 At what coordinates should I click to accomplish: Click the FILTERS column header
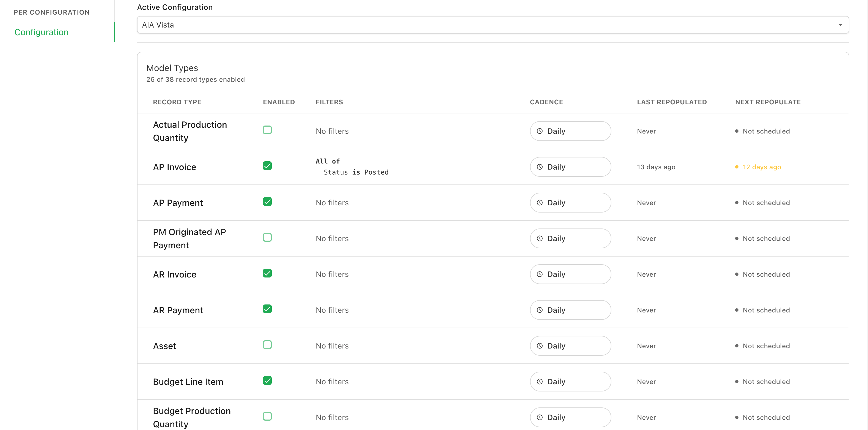click(x=329, y=102)
